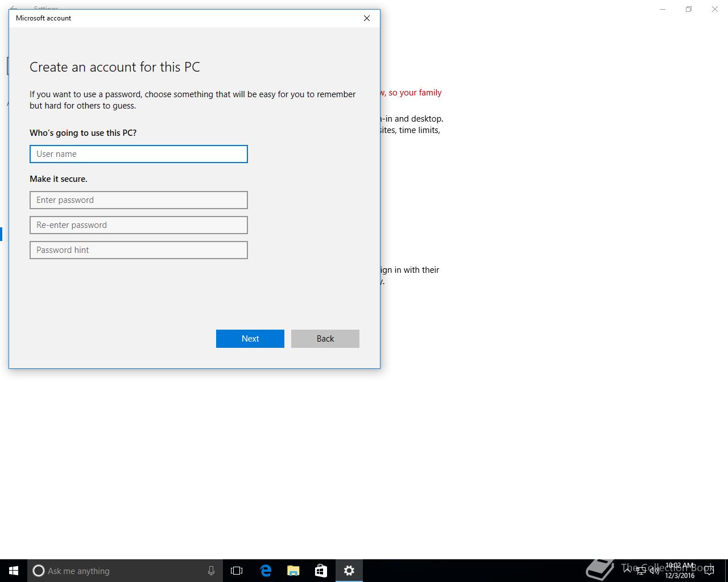Open Task View from the taskbar
Viewport: 728px width, 582px height.
click(237, 571)
